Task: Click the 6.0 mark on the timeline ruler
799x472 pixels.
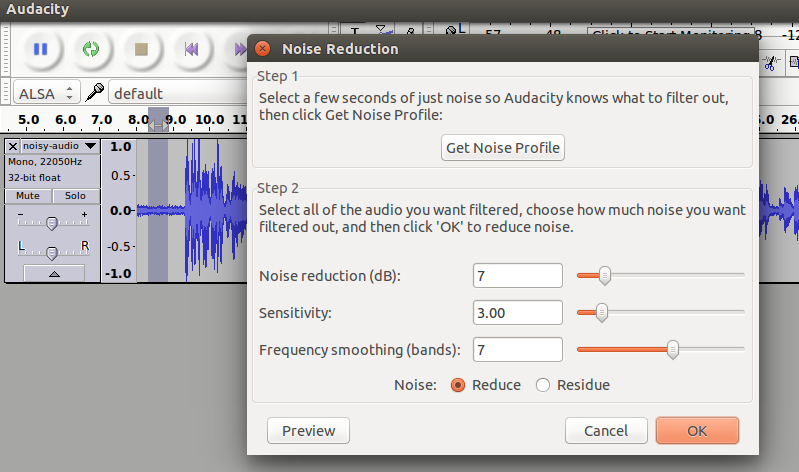Action: coord(66,120)
